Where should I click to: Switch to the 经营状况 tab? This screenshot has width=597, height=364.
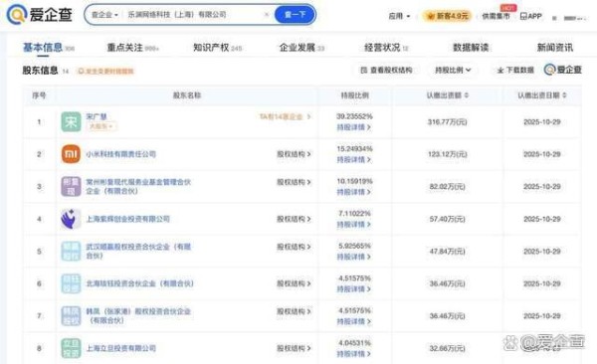tap(386, 48)
